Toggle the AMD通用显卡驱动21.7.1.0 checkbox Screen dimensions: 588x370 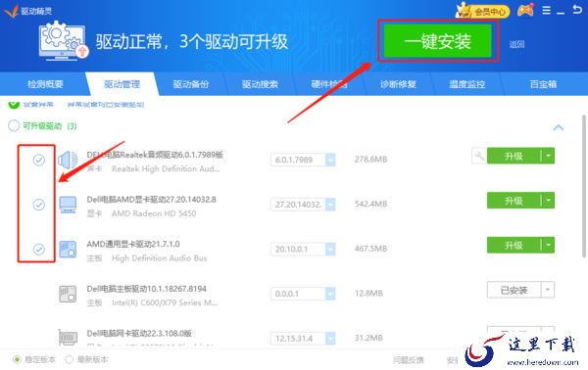pos(38,249)
